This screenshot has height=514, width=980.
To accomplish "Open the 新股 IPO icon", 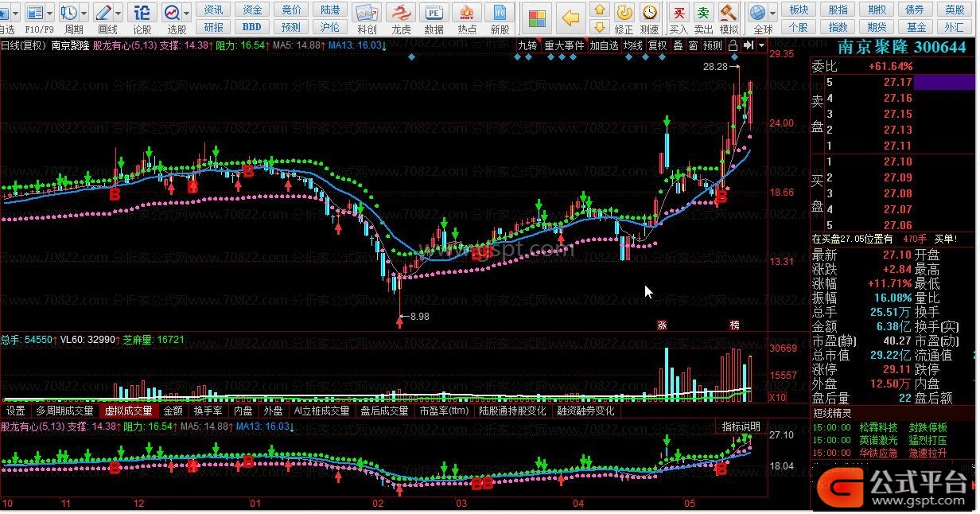I will pos(500,13).
